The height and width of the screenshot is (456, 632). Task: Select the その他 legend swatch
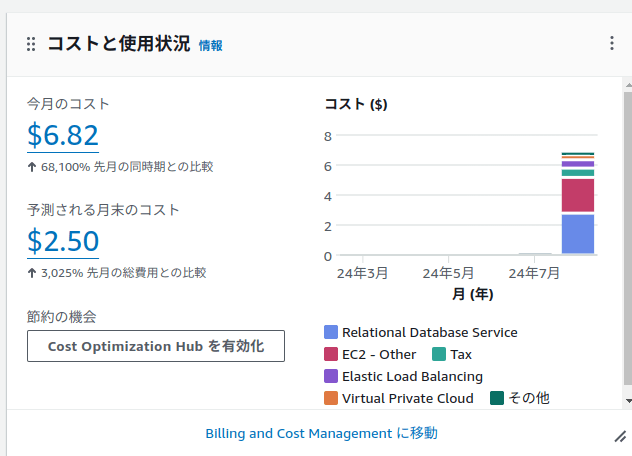coord(497,398)
